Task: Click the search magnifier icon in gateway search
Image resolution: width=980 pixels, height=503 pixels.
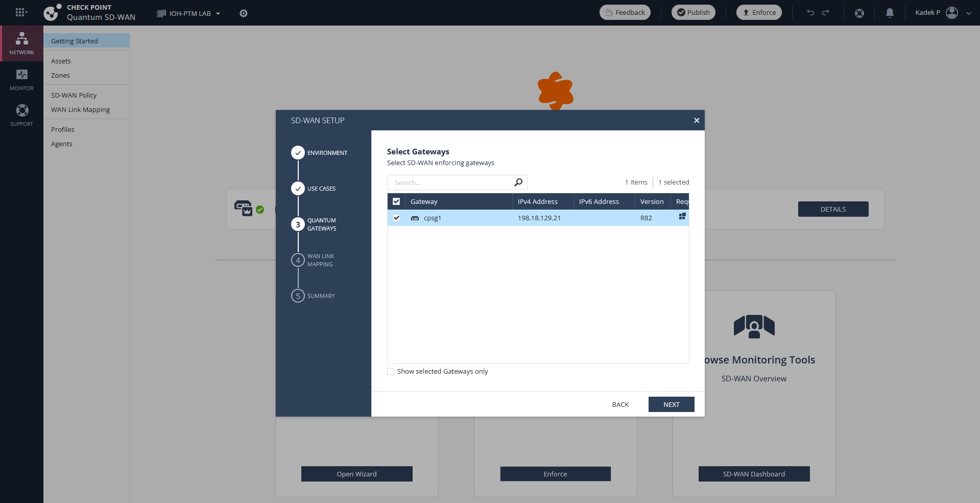Action: coord(518,182)
